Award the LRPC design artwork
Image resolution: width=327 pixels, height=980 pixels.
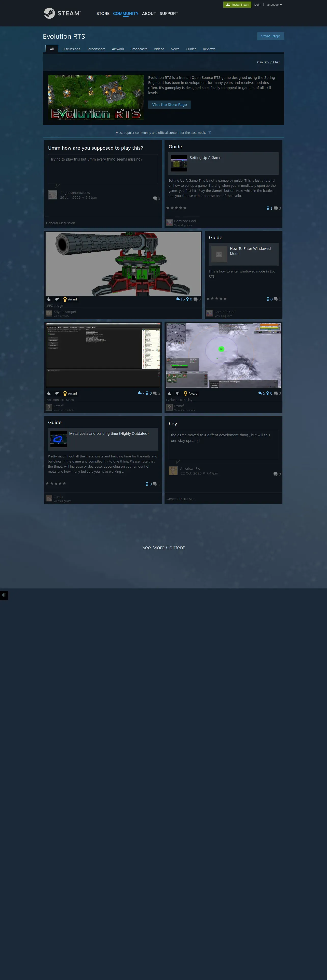[70, 299]
